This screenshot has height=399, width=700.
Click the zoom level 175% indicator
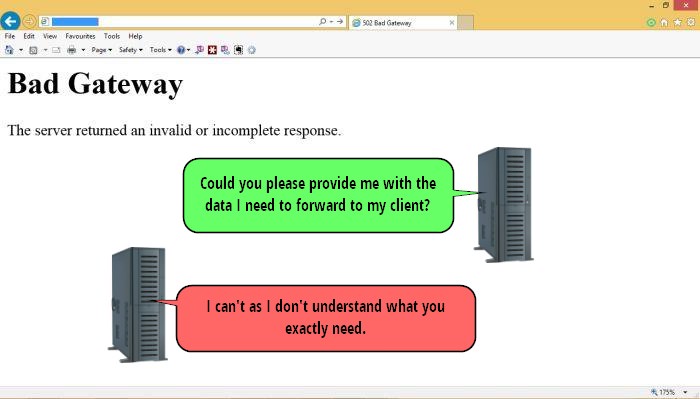(663, 392)
